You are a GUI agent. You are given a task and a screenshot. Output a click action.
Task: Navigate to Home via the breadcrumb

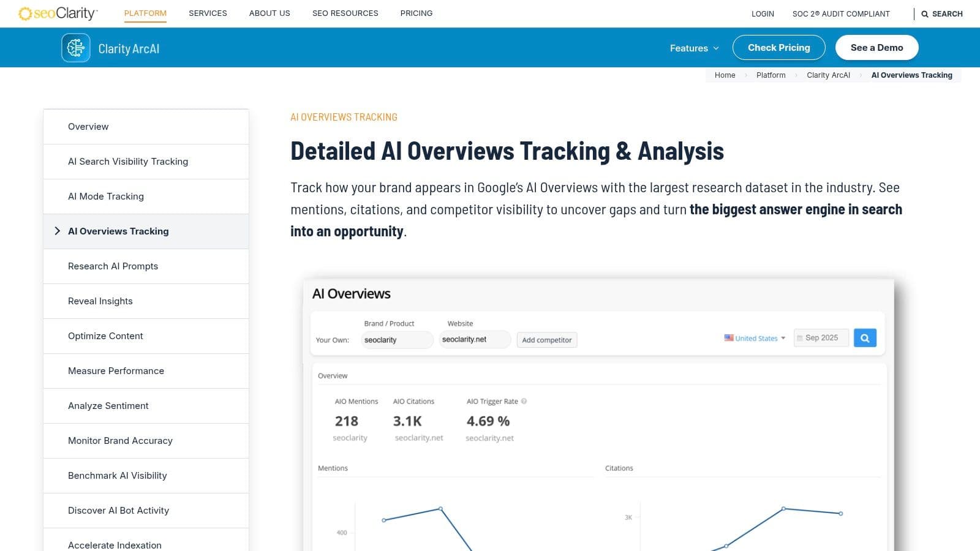pos(725,75)
